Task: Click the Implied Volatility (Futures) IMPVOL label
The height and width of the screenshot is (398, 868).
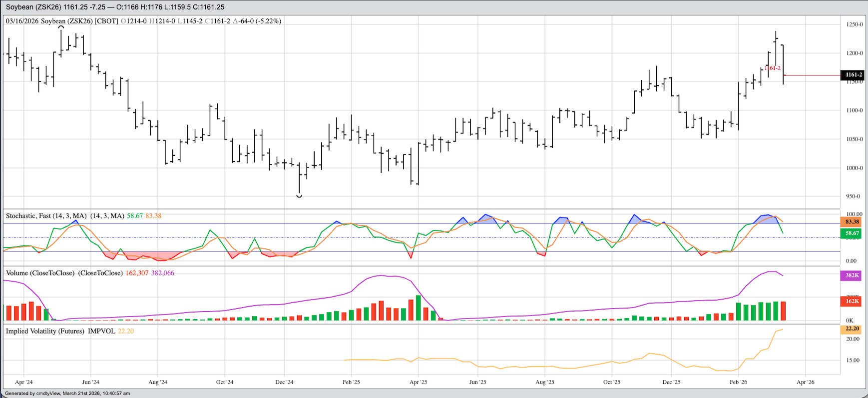Action: (x=60, y=331)
